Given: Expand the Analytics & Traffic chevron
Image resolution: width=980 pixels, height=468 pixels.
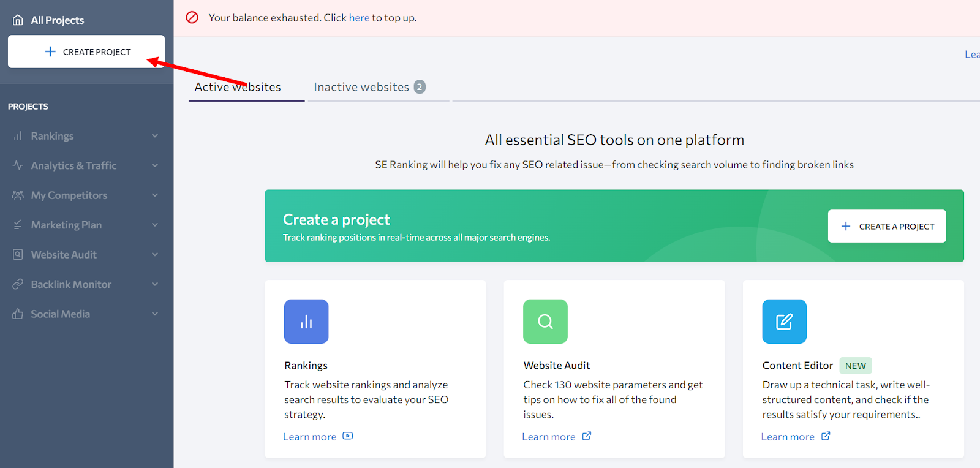Looking at the screenshot, I should pos(155,165).
